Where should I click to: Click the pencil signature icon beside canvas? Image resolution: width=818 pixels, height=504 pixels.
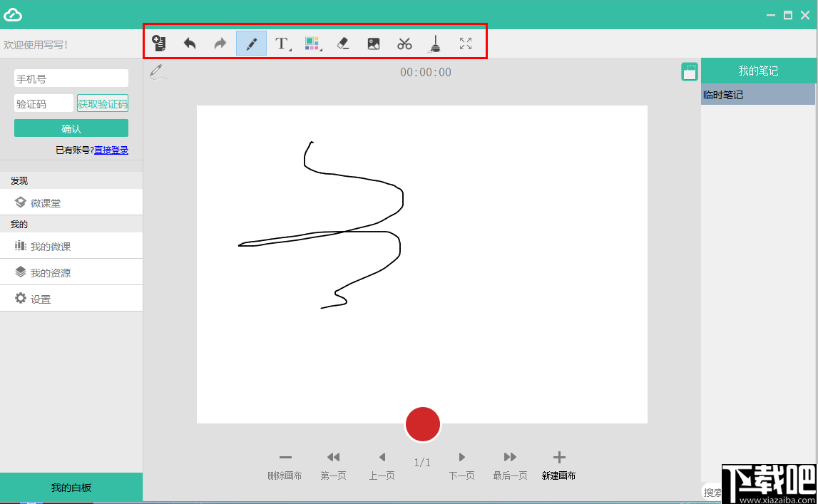158,72
